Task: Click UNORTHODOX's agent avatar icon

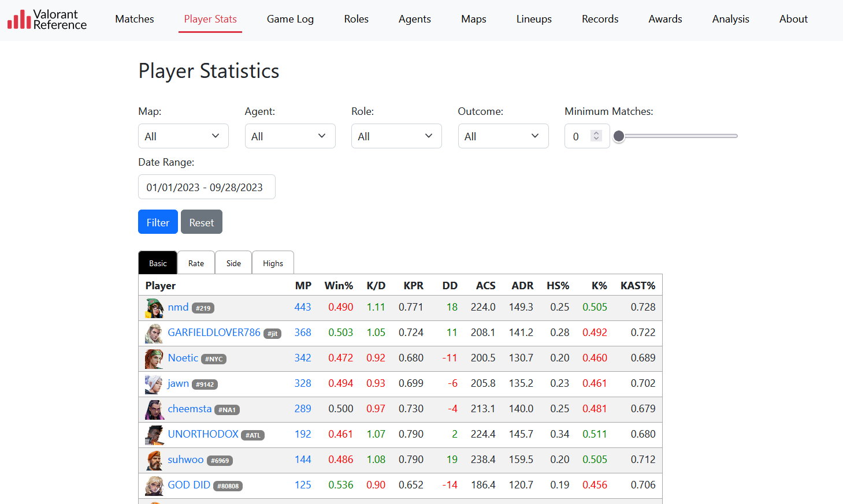Action: coord(154,435)
